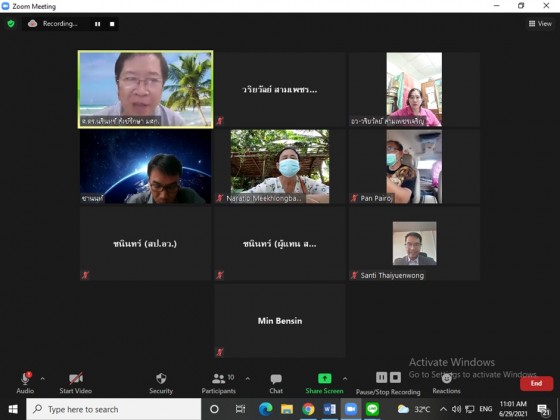Click the Audio microphone icon

click(x=25, y=379)
